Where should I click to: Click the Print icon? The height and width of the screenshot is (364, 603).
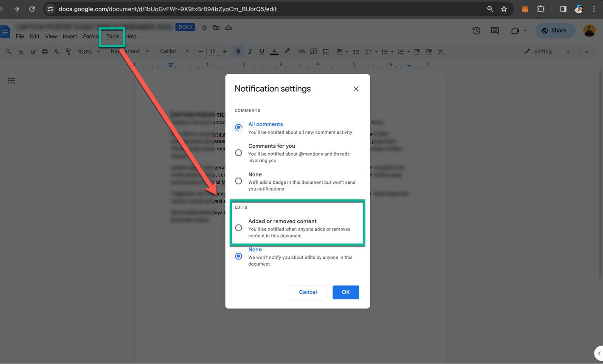(x=45, y=51)
